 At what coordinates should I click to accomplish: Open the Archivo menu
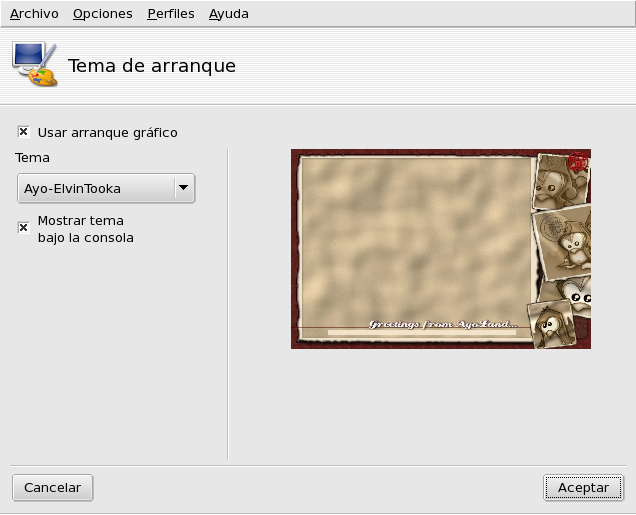34,14
